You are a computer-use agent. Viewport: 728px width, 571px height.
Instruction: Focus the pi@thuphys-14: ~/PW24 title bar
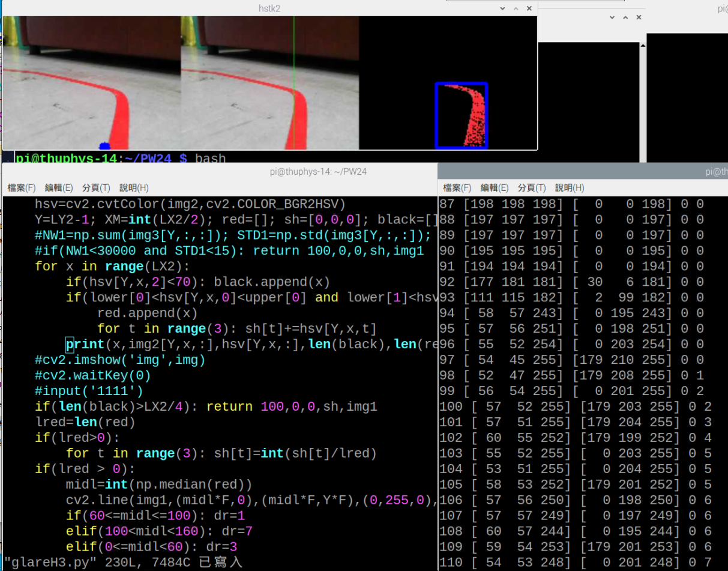(318, 172)
